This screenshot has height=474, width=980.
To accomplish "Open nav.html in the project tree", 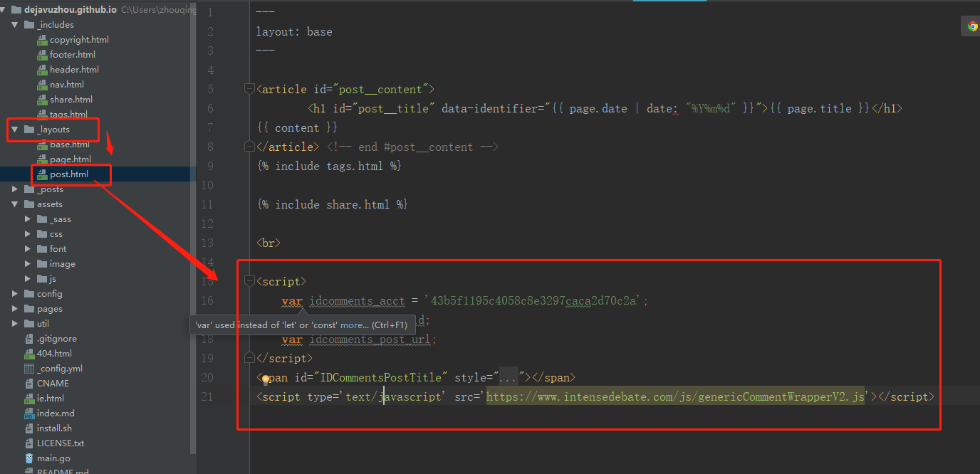I will 67,85.
